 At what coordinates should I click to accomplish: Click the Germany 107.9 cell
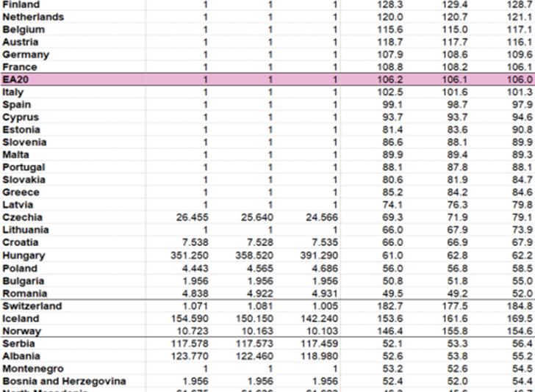tap(395, 55)
